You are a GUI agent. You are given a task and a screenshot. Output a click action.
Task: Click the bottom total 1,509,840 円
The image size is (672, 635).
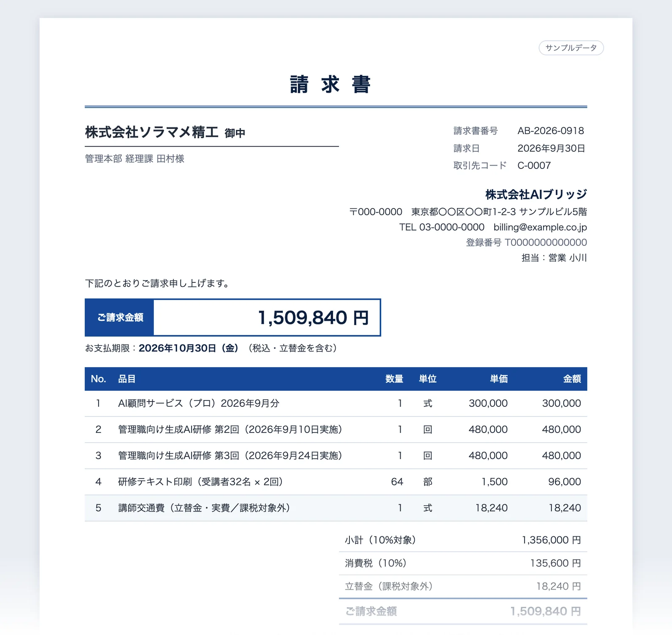click(x=545, y=611)
